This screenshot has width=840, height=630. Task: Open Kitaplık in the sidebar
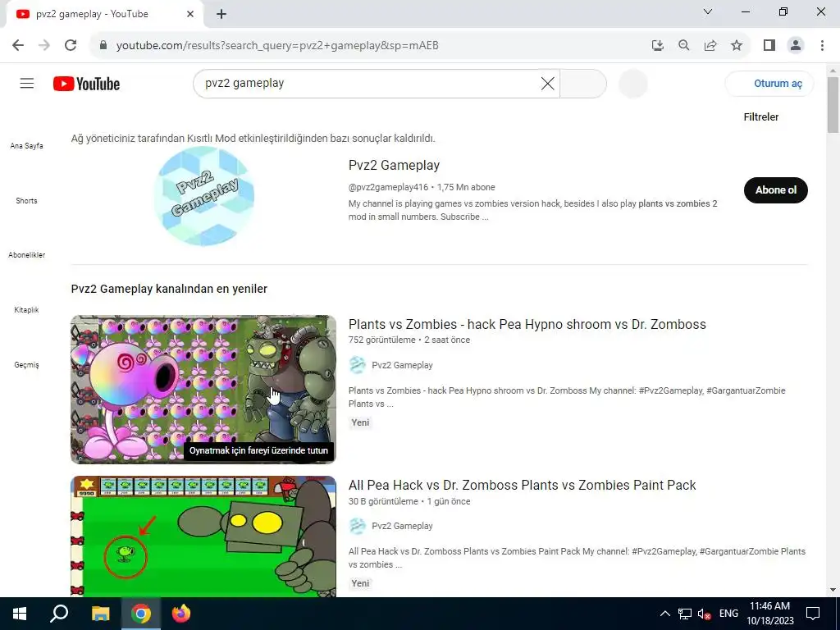27,309
